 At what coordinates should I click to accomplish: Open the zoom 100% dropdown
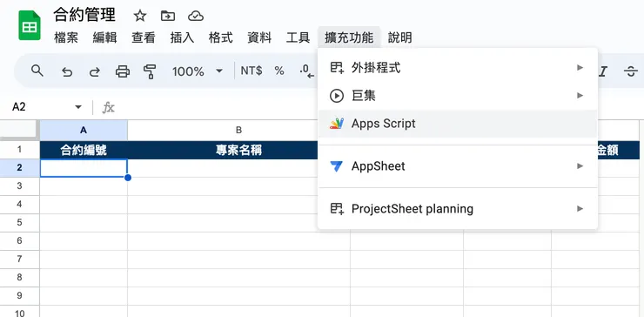[x=219, y=71]
